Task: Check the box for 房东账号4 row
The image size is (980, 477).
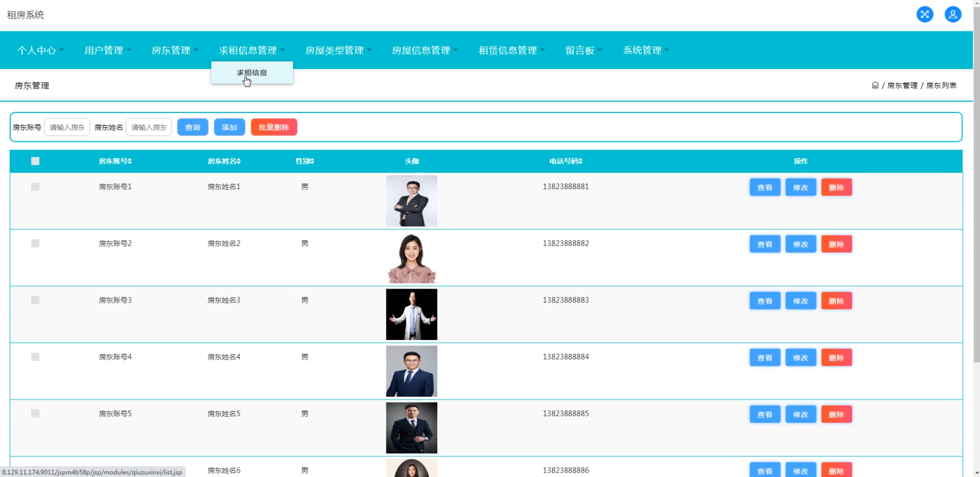Action: click(35, 357)
